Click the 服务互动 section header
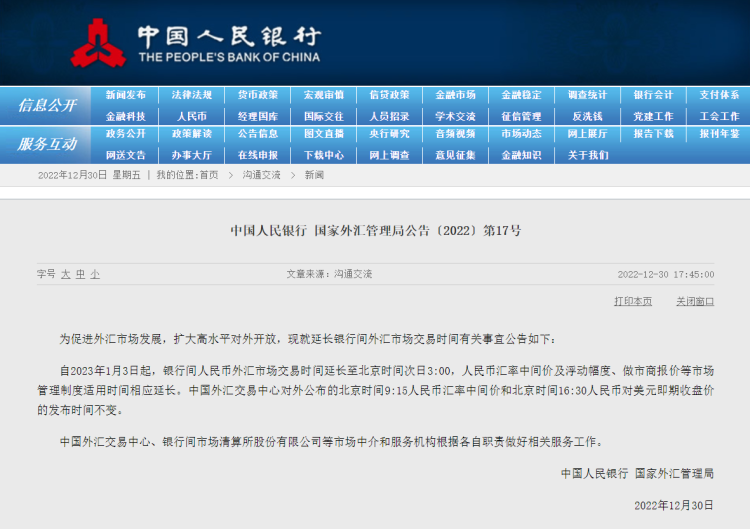 [47, 144]
